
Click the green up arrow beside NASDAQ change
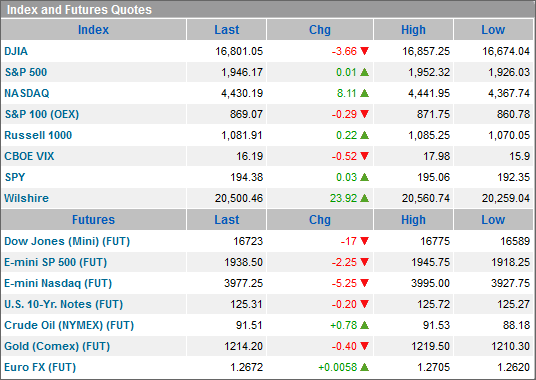click(x=364, y=93)
